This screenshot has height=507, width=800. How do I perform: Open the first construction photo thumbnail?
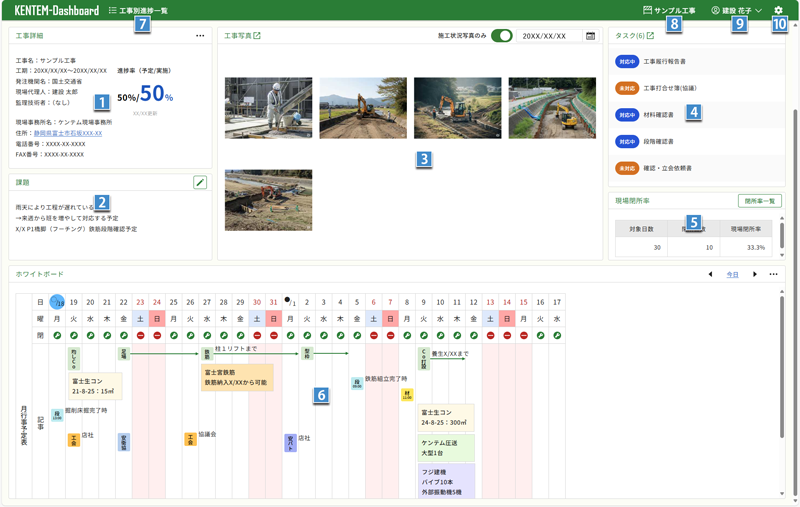[x=268, y=108]
